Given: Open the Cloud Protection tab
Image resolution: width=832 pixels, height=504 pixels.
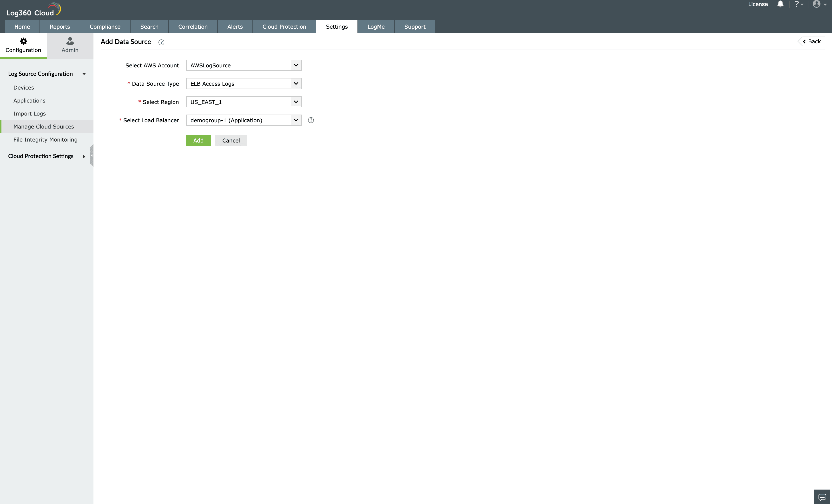Looking at the screenshot, I should point(284,27).
